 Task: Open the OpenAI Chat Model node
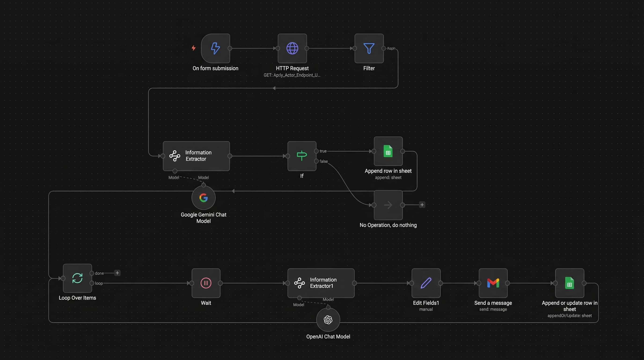point(328,320)
